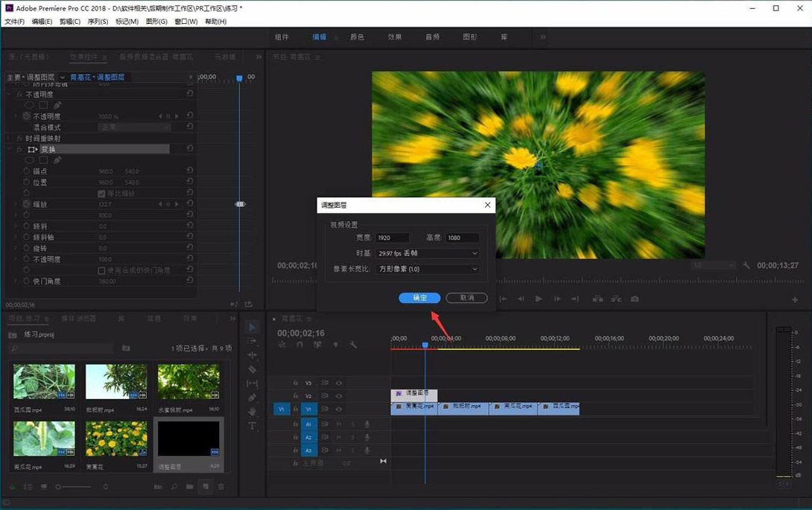Screen dimensions: 812x510
Task: Open the 序列(S) menu
Action: [x=98, y=22]
